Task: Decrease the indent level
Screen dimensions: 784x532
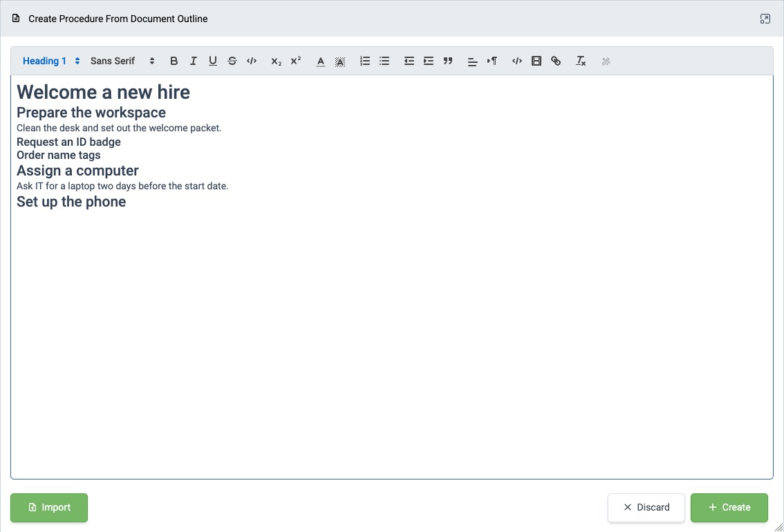Action: pyautogui.click(x=409, y=61)
